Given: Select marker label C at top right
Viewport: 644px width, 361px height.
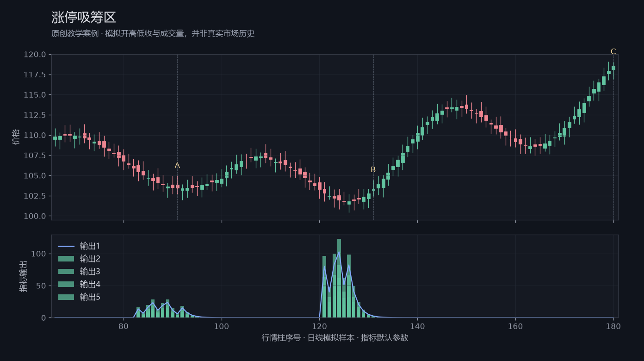Looking at the screenshot, I should click(613, 52).
